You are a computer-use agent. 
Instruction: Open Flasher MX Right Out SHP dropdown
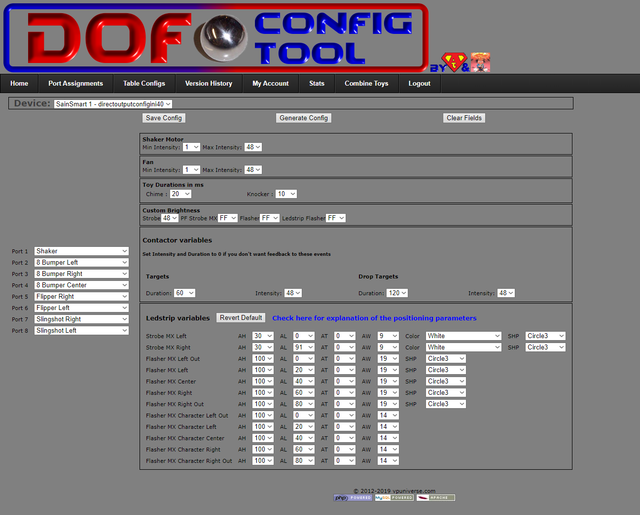tap(446, 404)
